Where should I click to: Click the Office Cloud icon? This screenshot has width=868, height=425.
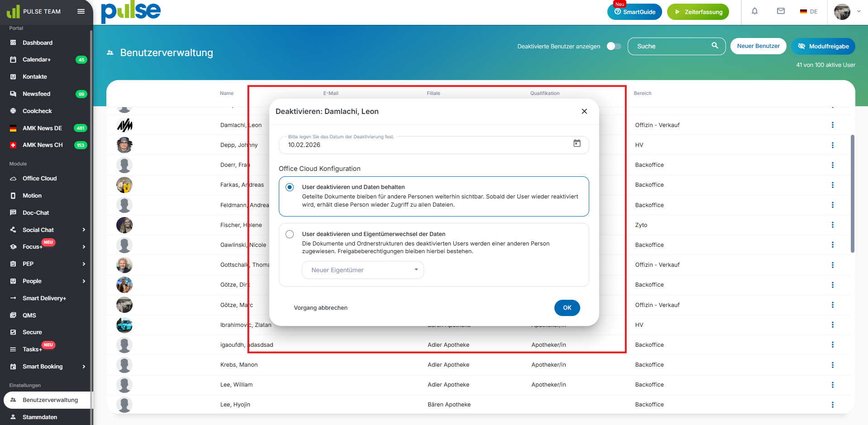(13, 179)
